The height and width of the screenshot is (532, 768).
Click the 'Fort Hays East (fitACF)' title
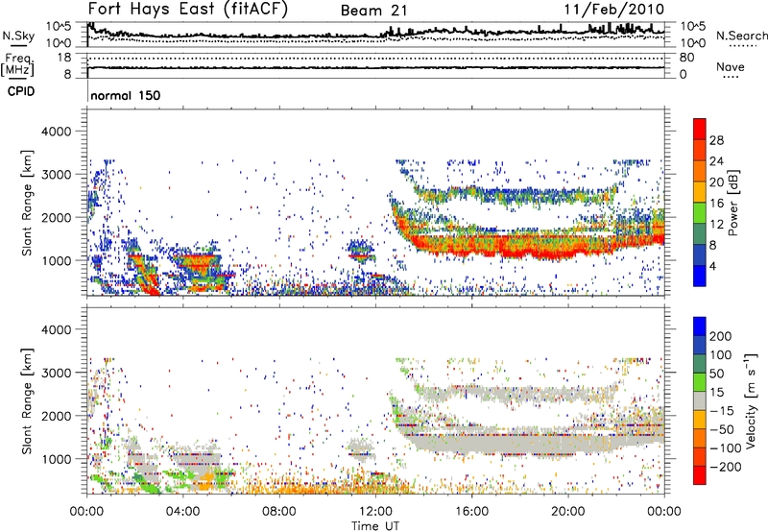coord(188,10)
